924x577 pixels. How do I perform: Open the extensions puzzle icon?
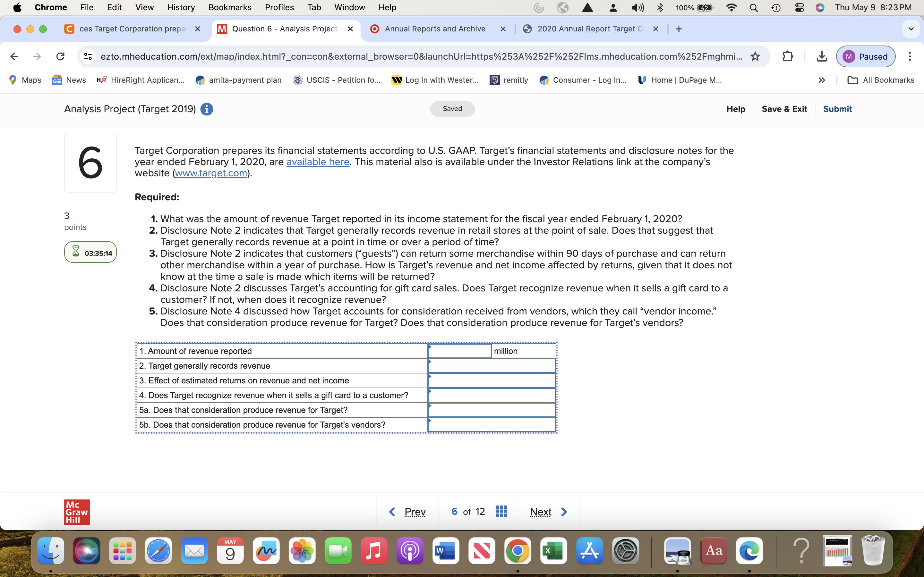pyautogui.click(x=787, y=56)
